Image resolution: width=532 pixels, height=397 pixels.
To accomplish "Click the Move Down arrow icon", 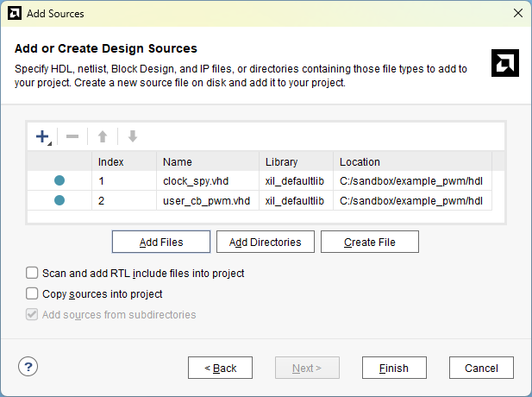I will (x=132, y=136).
